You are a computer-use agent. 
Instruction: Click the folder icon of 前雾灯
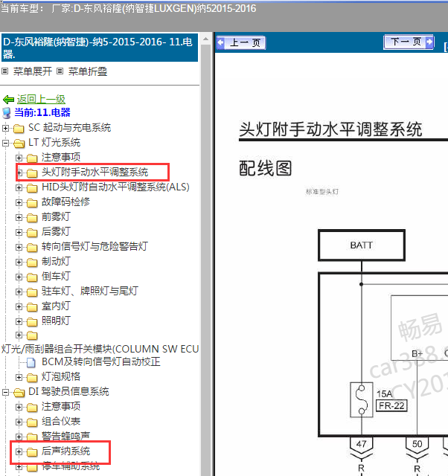(32, 218)
